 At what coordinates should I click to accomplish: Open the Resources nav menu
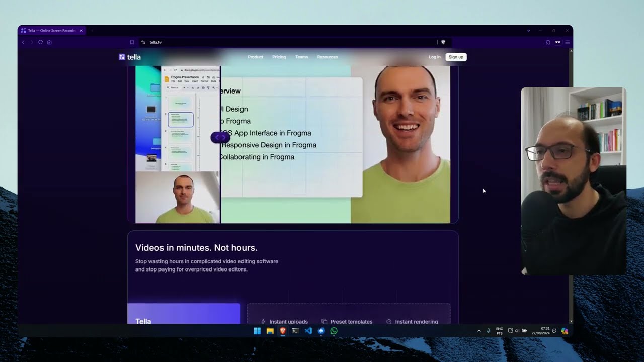328,57
